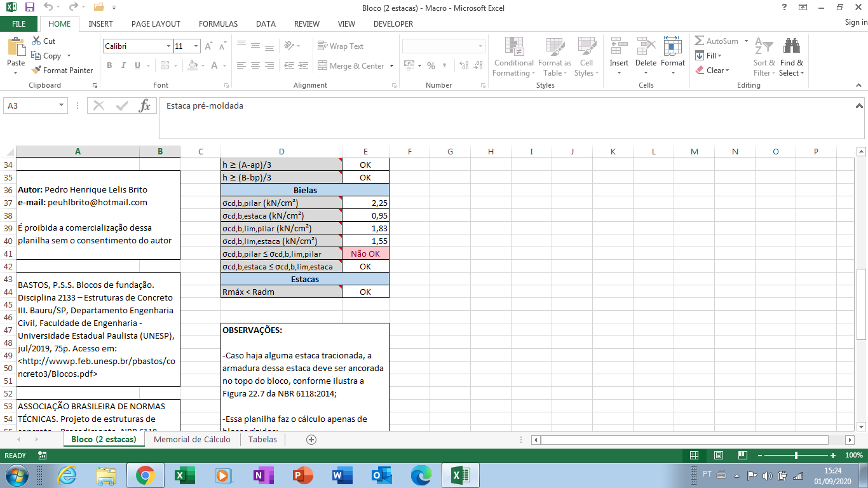The height and width of the screenshot is (488, 868).
Task: Apply the font color swatch
Action: pos(215,65)
